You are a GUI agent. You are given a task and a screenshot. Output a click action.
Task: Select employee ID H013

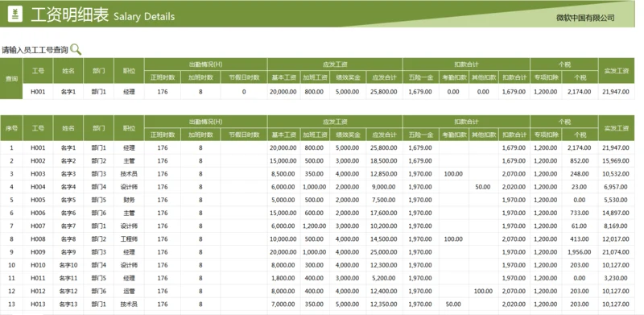coord(38,305)
